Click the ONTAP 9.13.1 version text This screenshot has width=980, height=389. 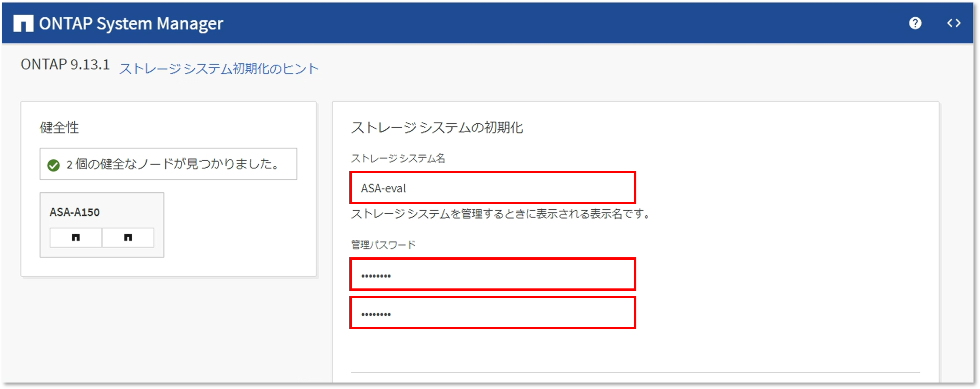point(65,65)
